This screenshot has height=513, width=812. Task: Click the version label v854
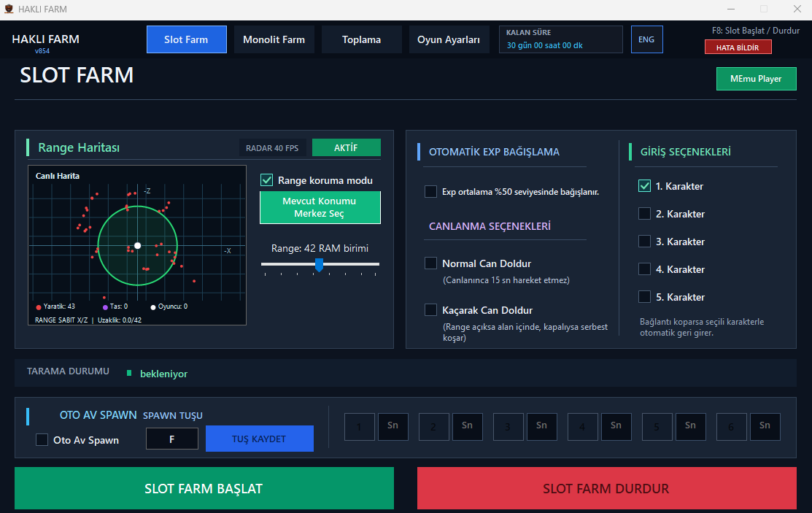[42, 51]
